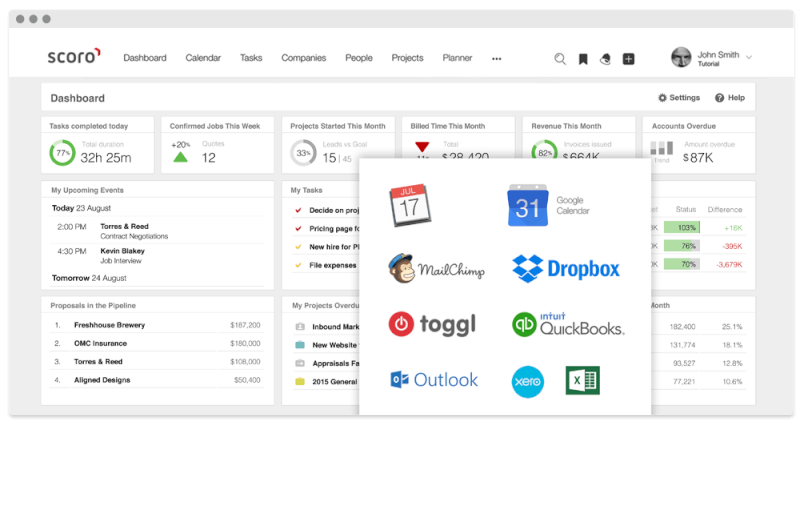Select the Xero logo

[528, 382]
